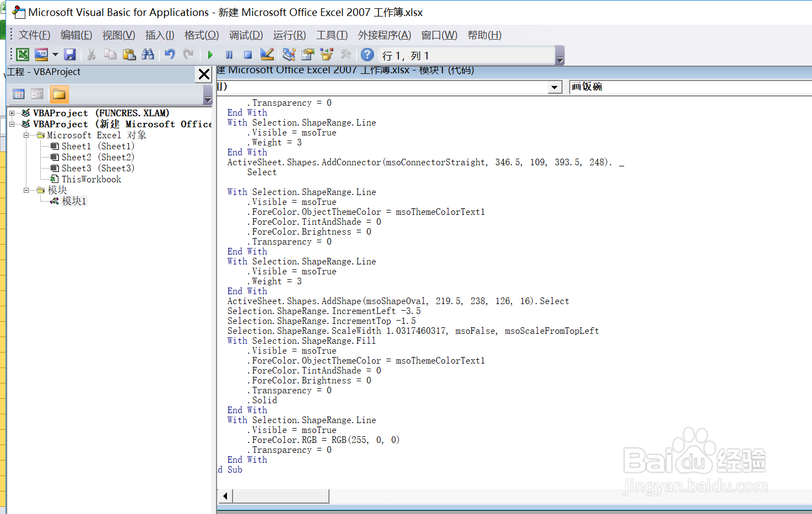
Task: Expand VBAProject (FUNCRES.XLAM) node
Action: [12, 113]
